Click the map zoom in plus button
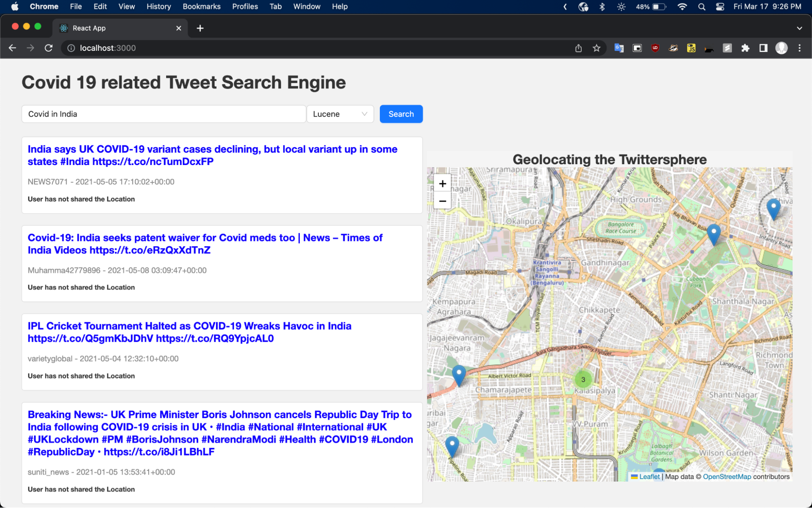Image resolution: width=812 pixels, height=508 pixels. click(x=442, y=184)
